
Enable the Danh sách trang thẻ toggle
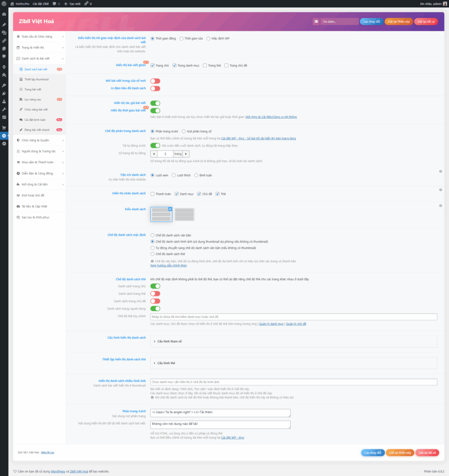155,294
